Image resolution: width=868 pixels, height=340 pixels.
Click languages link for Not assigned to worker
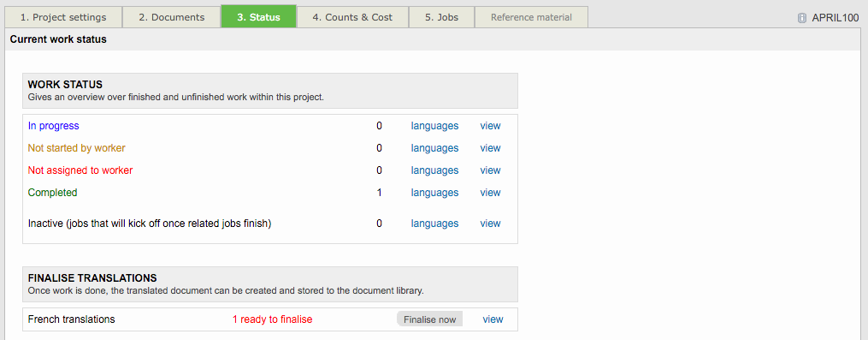click(434, 170)
